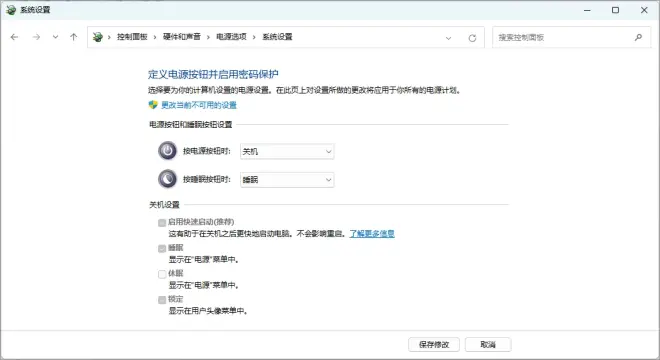
Task: Click the 取消 button
Action: (488, 344)
